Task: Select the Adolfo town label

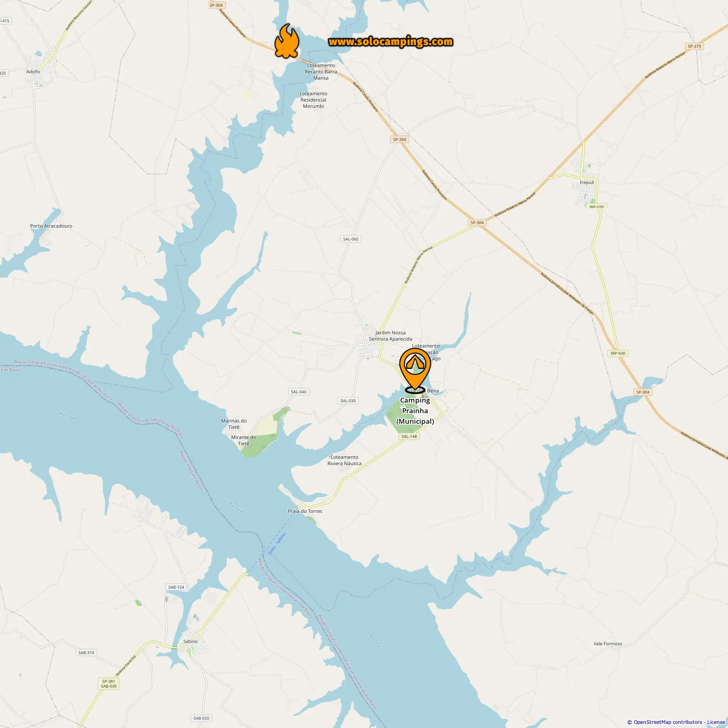Action: [x=33, y=71]
